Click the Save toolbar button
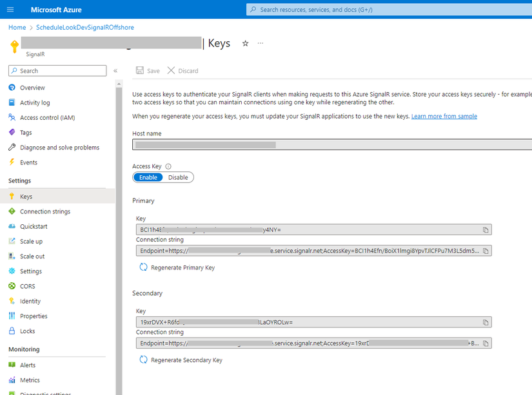The height and width of the screenshot is (395, 532). (x=148, y=70)
